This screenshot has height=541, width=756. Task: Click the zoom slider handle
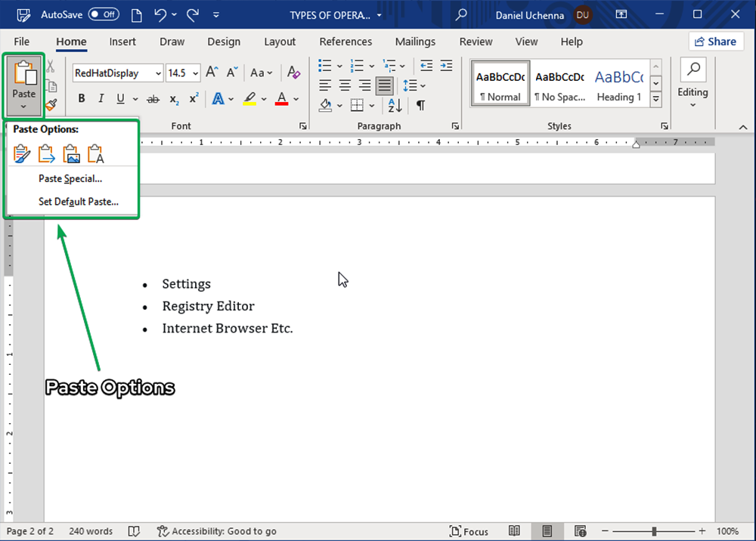tap(654, 531)
